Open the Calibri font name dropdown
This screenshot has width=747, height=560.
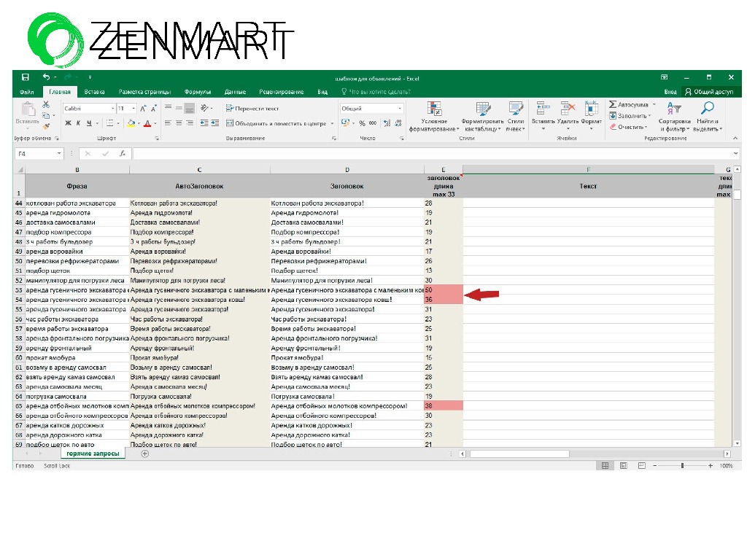(x=112, y=109)
